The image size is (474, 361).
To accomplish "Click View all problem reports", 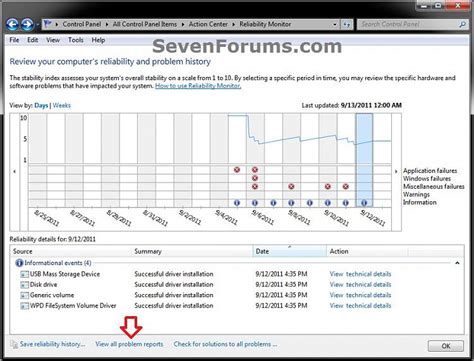I will point(129,344).
